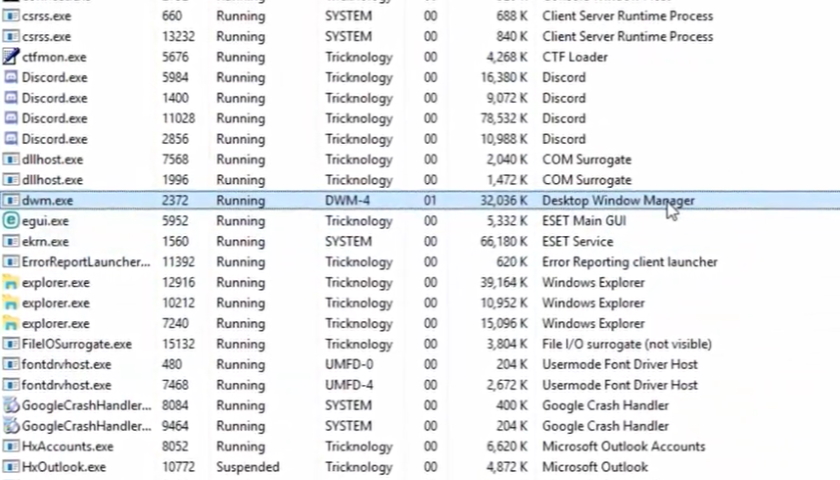Click the description 'Desktop Window Manager'

[x=618, y=200]
